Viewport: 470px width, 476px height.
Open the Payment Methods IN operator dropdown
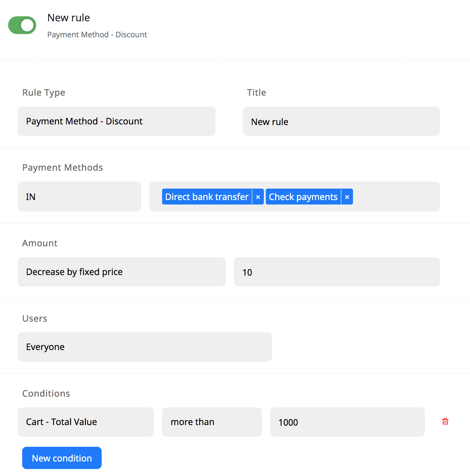click(79, 197)
